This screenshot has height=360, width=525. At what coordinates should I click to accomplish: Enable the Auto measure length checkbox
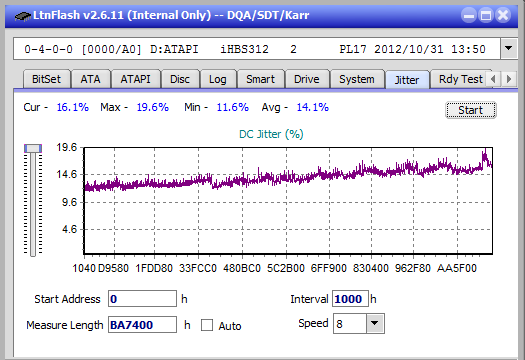pyautogui.click(x=207, y=325)
